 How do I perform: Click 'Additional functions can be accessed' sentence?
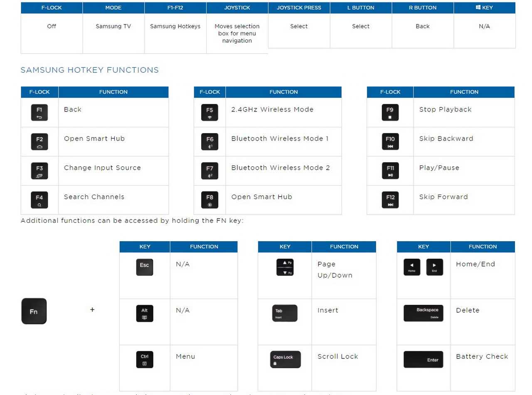pyautogui.click(x=132, y=221)
